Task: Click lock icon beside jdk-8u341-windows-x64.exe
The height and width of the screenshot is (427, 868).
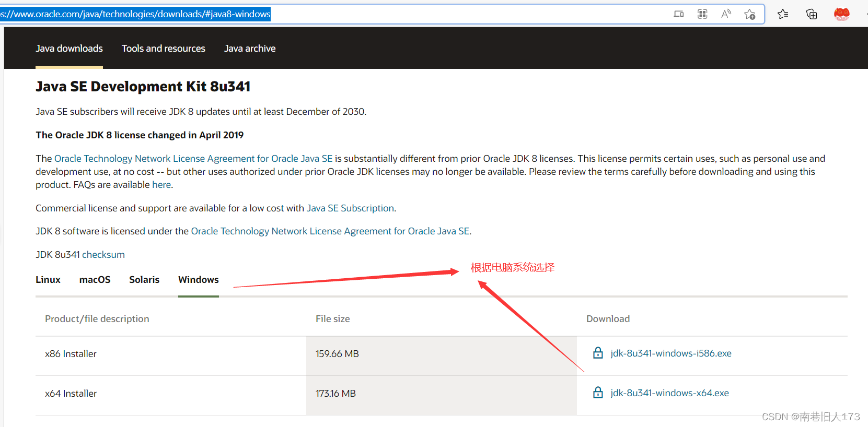Action: (x=598, y=393)
